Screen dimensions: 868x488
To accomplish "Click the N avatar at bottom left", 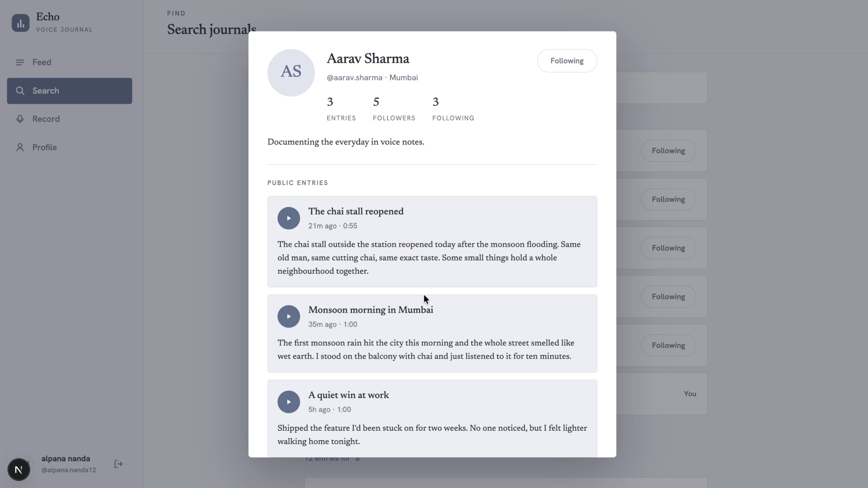I will pyautogui.click(x=19, y=469).
